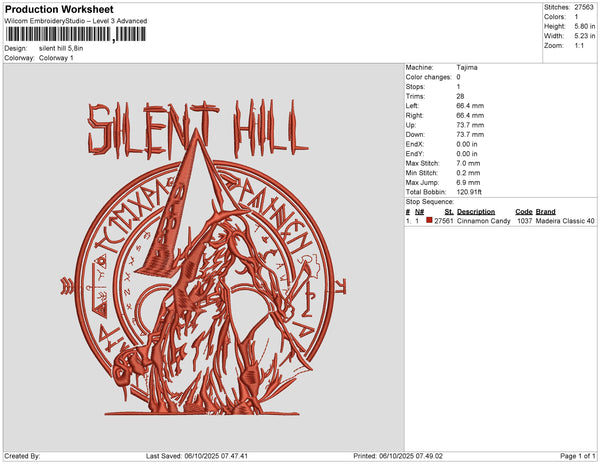600x464 pixels.
Task: Click the Max Stitch value '7.0 mm'
Action: click(468, 163)
